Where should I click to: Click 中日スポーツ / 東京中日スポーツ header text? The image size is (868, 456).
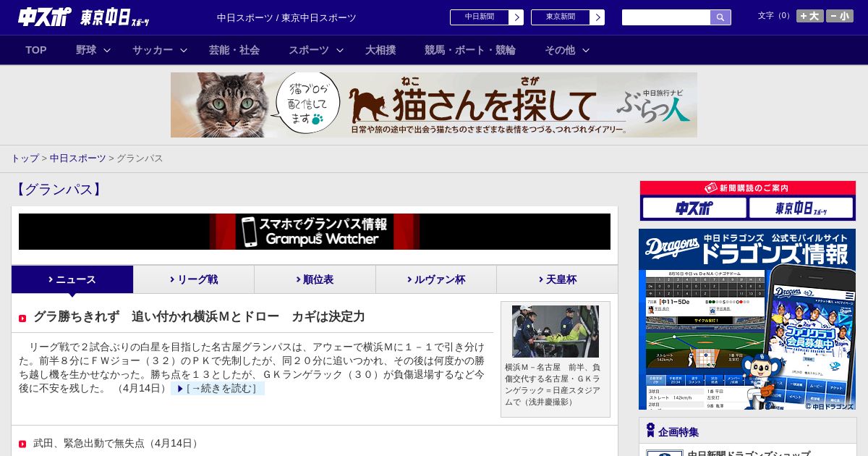[286, 17]
